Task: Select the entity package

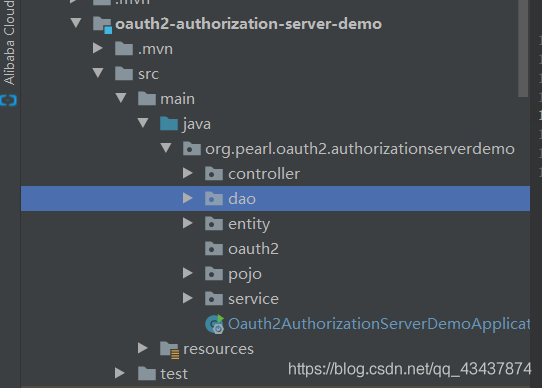Action: pos(249,224)
